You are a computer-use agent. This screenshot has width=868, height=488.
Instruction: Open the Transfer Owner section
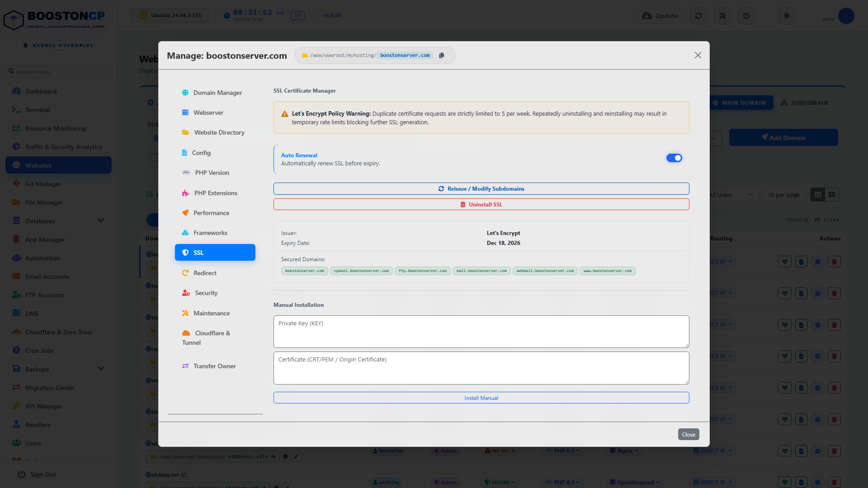(215, 366)
